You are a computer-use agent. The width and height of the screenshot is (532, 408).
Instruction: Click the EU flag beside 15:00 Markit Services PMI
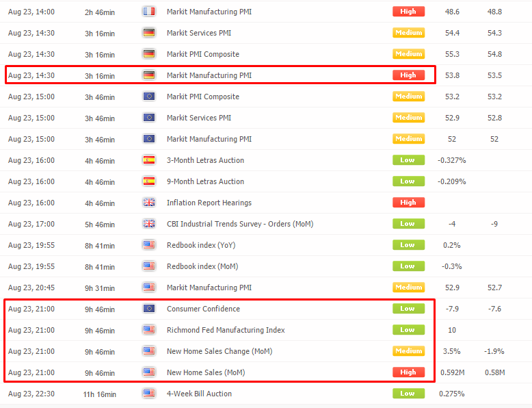coord(149,118)
